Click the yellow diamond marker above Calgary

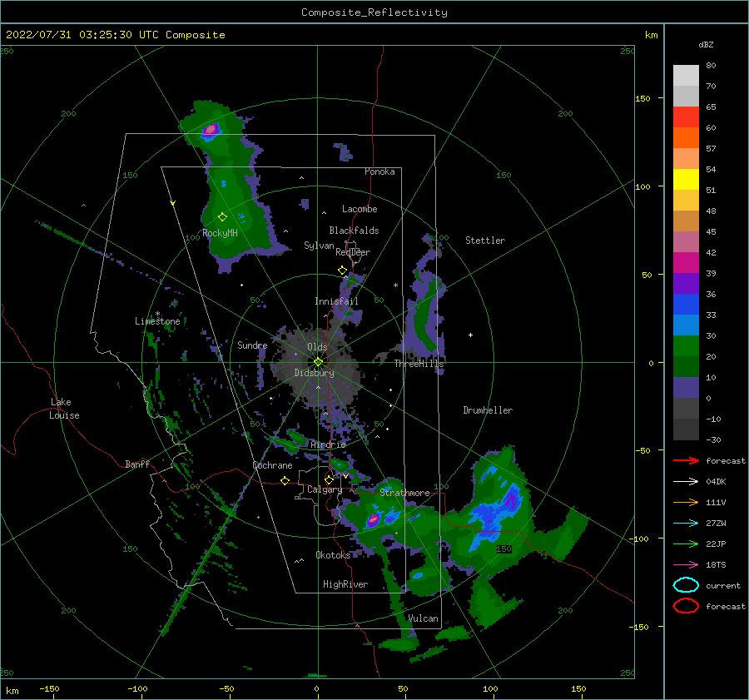(x=329, y=479)
